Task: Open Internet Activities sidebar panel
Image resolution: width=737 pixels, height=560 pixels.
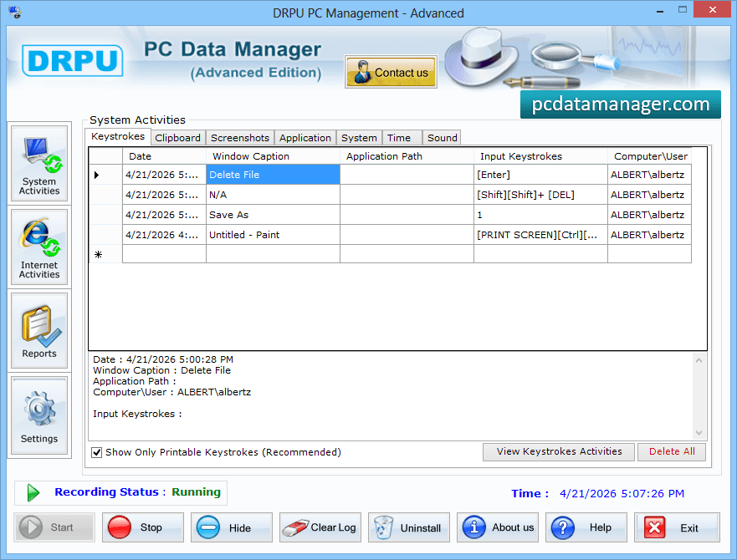Action: (39, 247)
